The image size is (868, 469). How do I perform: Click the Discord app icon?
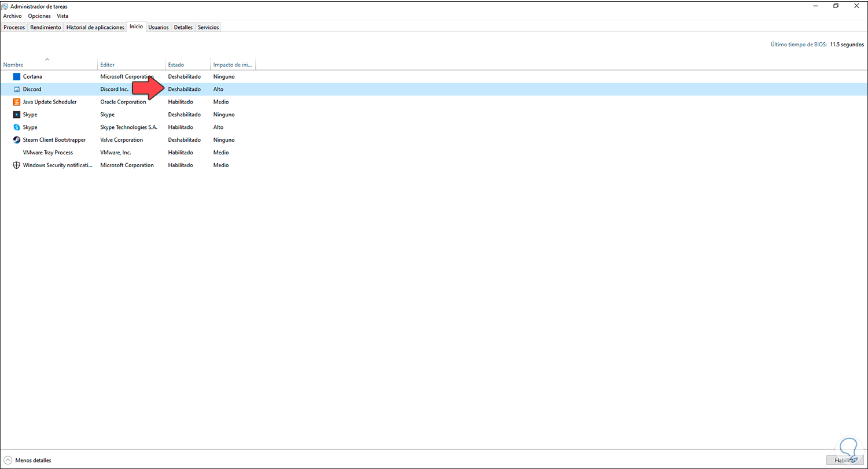pos(17,89)
